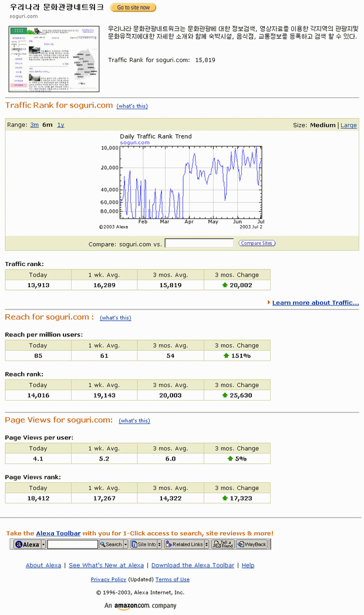364x615 pixels.
Task: Click the Related Links toolbar button
Action: (x=184, y=545)
